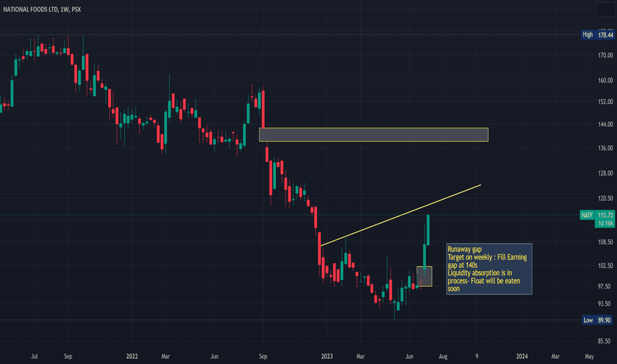This screenshot has height=364, width=617.
Task: Click the 152.00 price axis label
Action: [605, 101]
